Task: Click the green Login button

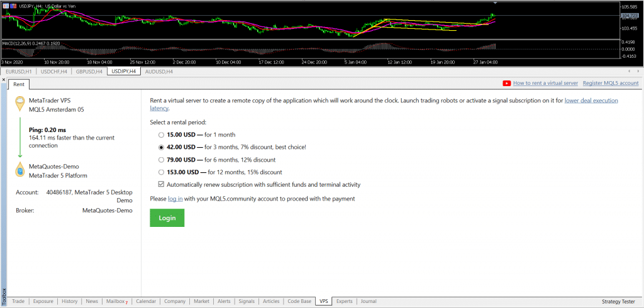Action: [167, 217]
